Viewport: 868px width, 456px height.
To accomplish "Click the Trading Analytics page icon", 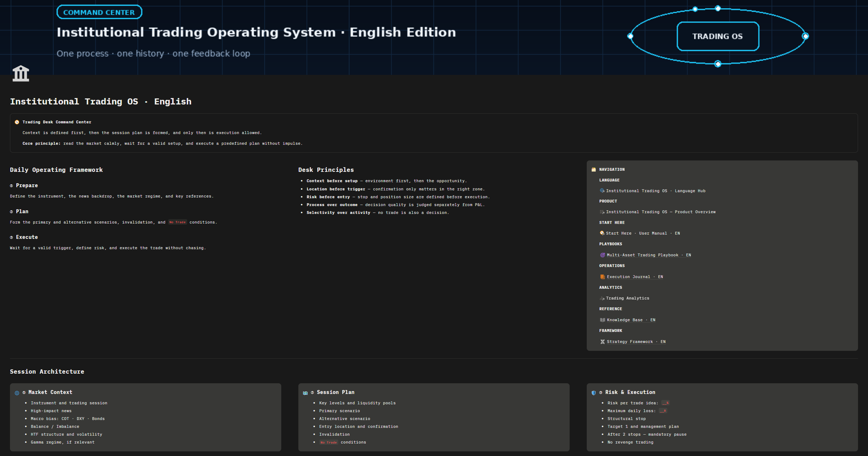I will [x=602, y=298].
